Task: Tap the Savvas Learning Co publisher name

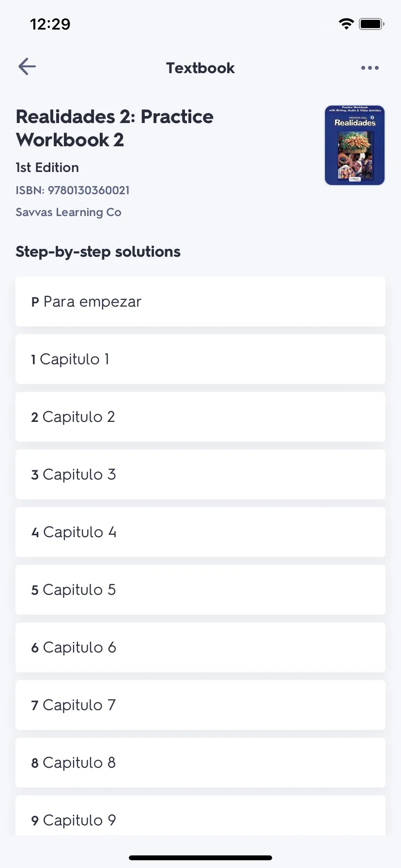Action: (68, 212)
